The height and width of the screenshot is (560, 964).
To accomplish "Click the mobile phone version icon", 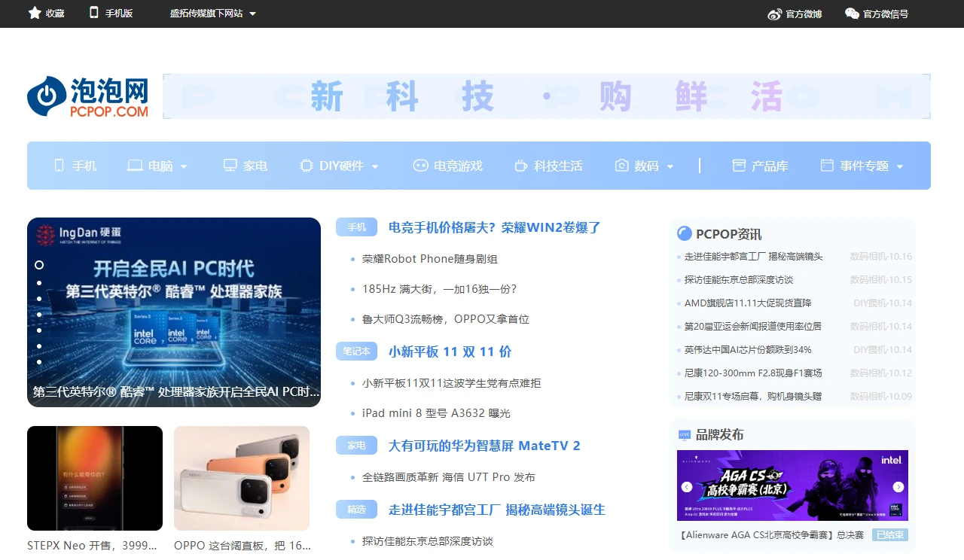I will (94, 13).
